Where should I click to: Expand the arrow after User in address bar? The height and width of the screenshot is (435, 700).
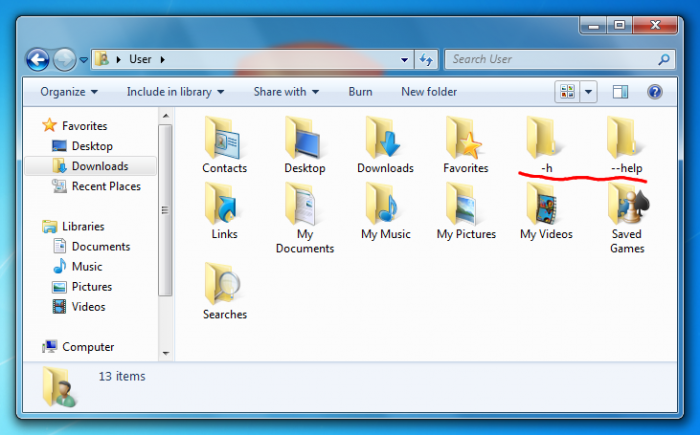pyautogui.click(x=162, y=59)
